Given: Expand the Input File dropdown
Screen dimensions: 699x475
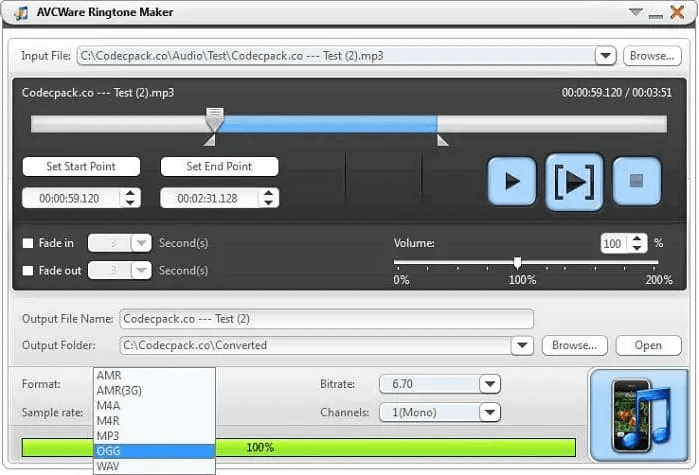Looking at the screenshot, I should tap(605, 56).
